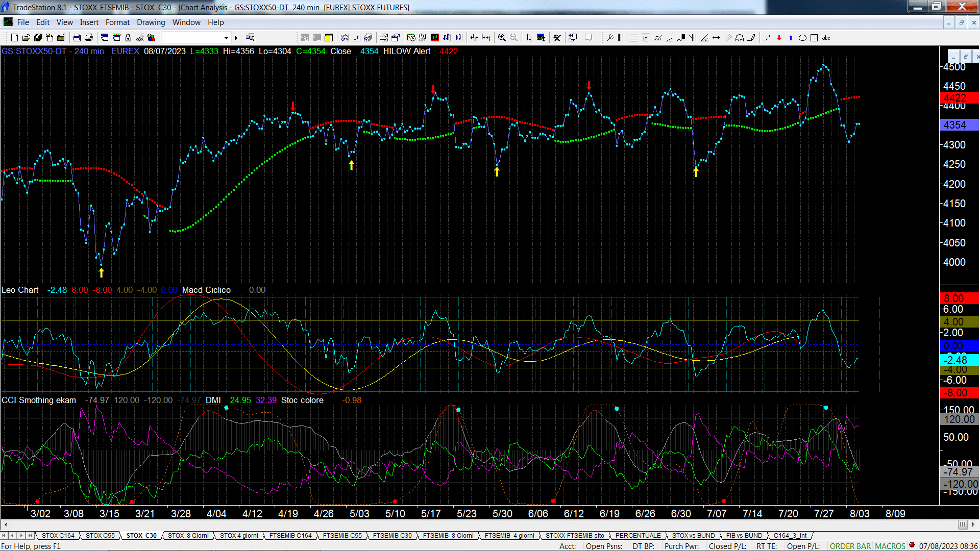Image resolution: width=980 pixels, height=551 pixels.
Task: Select the blue Up Arrow drawing tool
Action: (x=791, y=38)
